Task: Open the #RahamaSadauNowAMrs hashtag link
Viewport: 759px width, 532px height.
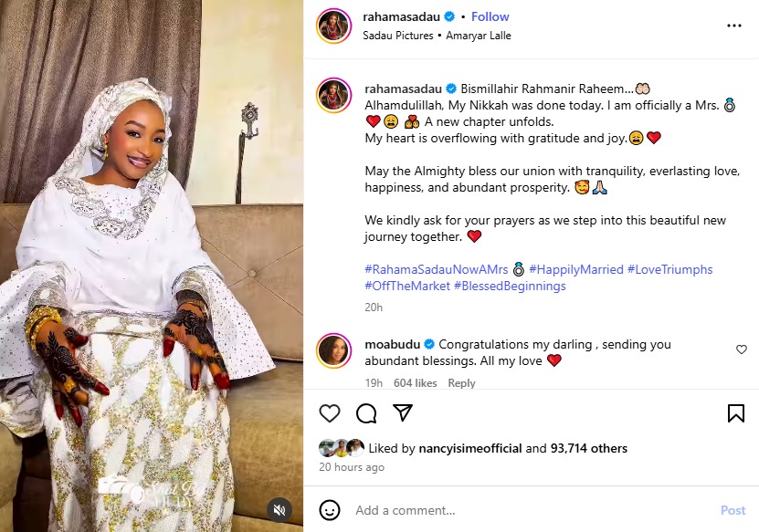Action: click(x=437, y=269)
